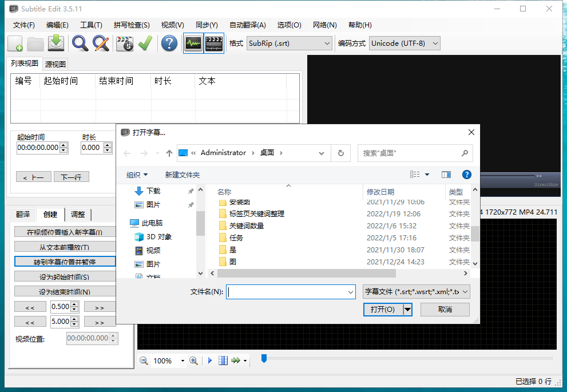Open the Replace tool with pencil magnifier
Image resolution: width=567 pixels, height=392 pixels.
(101, 43)
